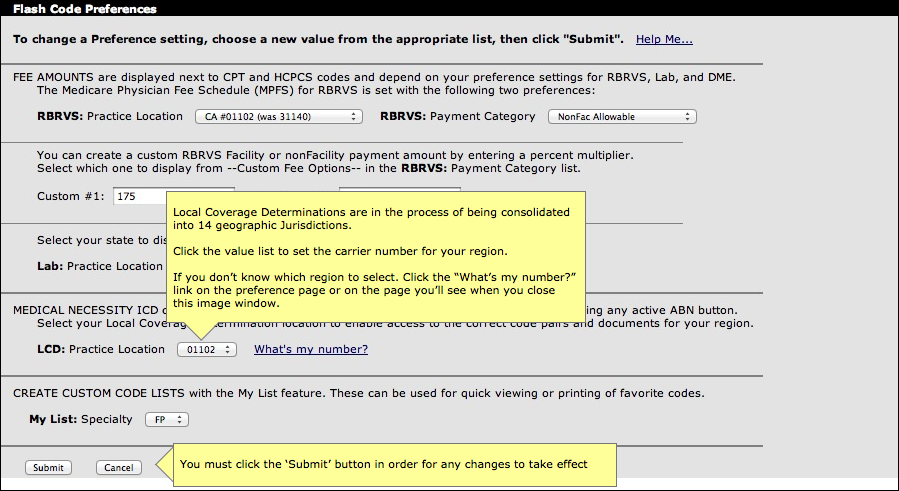Expand the My List Specialty FP dropdown
The width and height of the screenshot is (899, 491).
click(167, 420)
